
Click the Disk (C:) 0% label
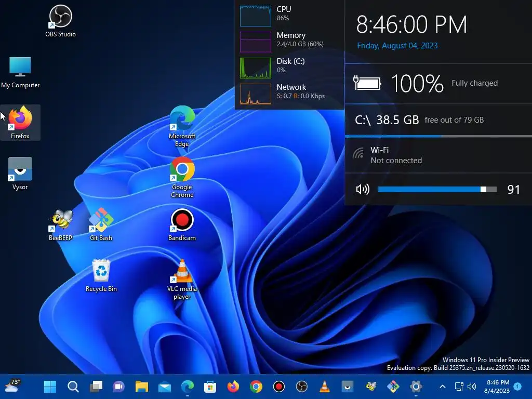pyautogui.click(x=290, y=65)
